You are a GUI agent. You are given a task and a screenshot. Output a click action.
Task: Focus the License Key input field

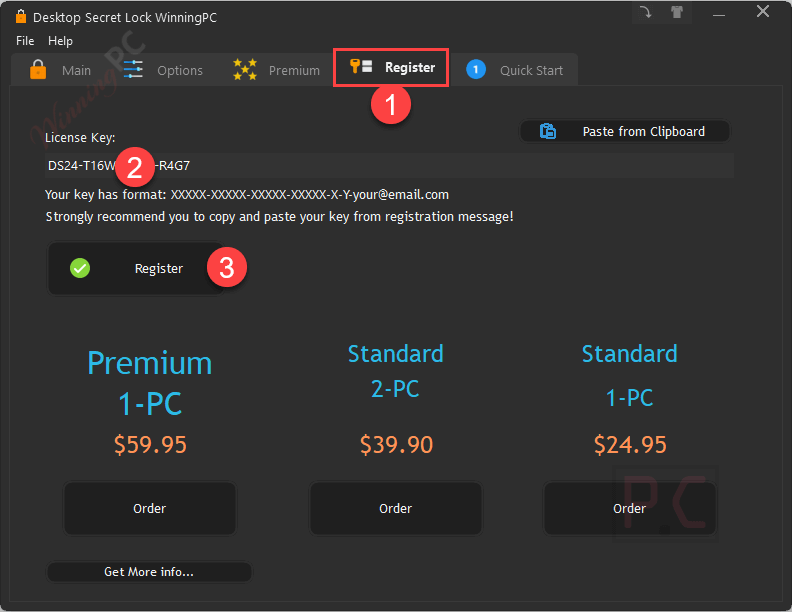tap(389, 166)
